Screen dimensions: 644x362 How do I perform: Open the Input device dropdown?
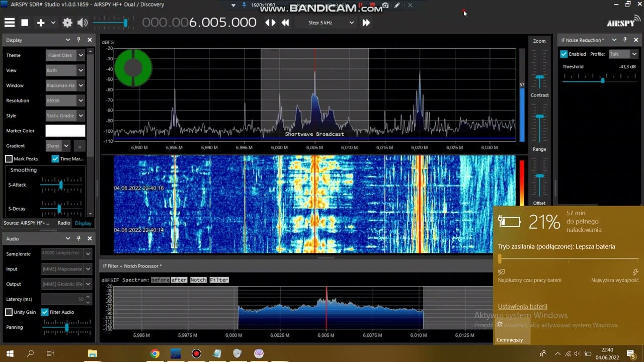click(x=66, y=269)
